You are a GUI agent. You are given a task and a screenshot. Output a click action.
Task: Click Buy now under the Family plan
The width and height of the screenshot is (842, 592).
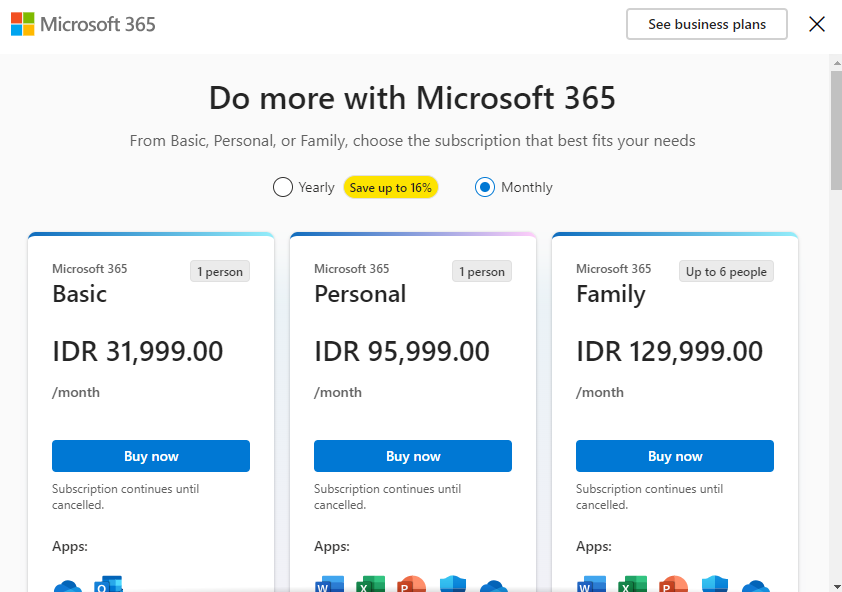point(675,456)
